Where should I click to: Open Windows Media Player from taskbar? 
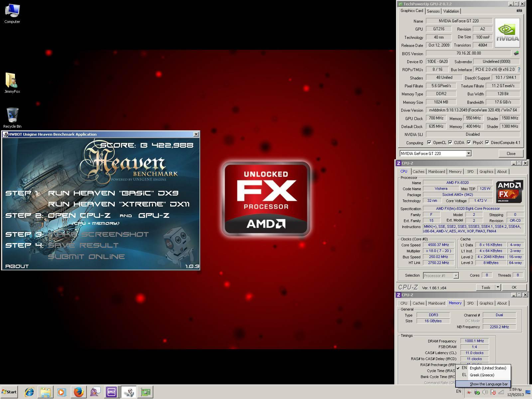(x=62, y=392)
